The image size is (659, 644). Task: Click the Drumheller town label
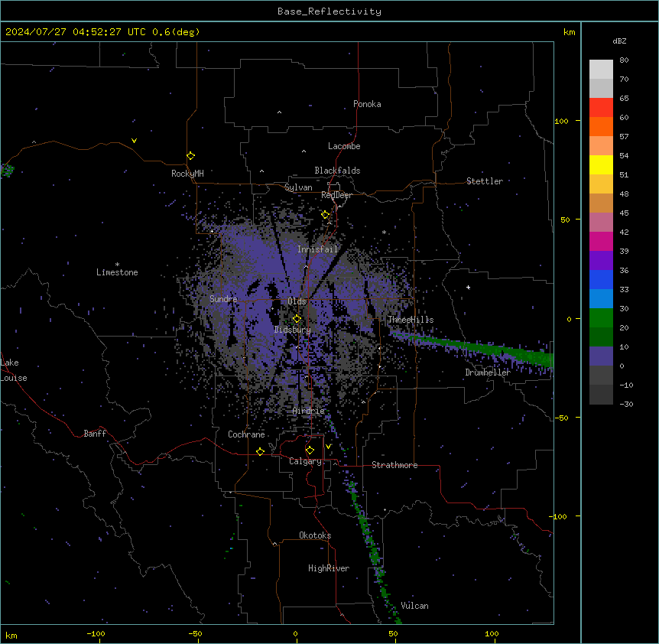(x=488, y=372)
